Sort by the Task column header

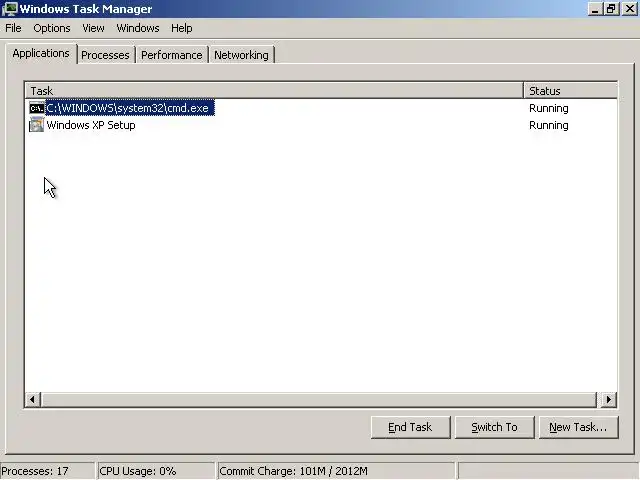(x=274, y=91)
